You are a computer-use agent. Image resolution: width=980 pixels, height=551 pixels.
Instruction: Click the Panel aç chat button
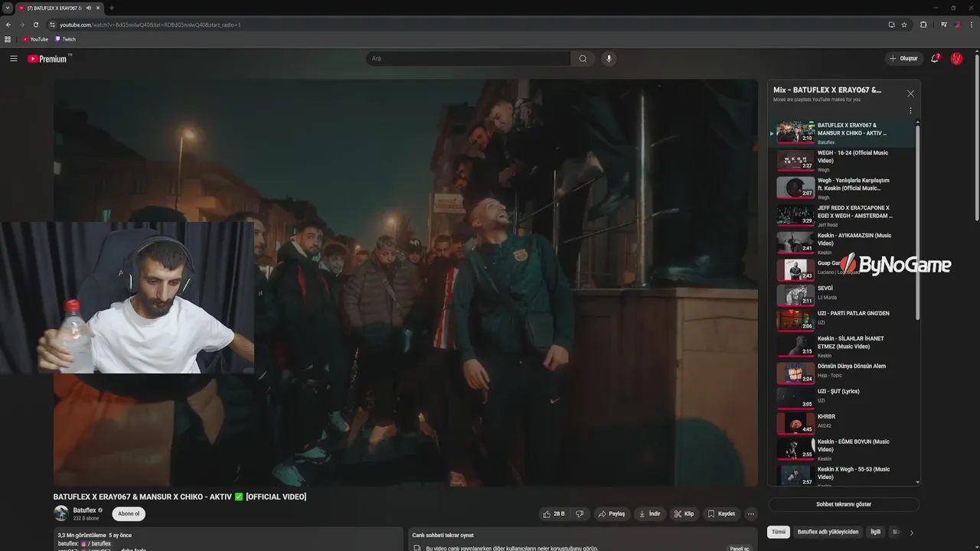click(740, 548)
